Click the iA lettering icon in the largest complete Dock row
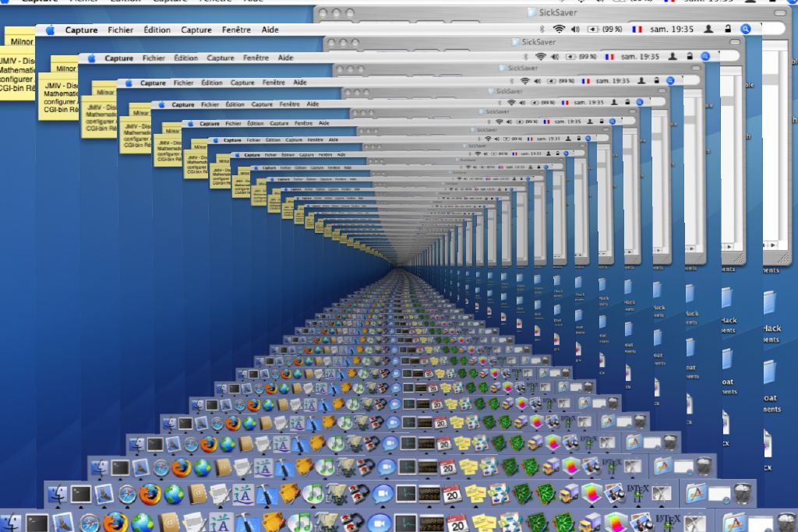Image resolution: width=798 pixels, height=532 pixels. [243, 494]
